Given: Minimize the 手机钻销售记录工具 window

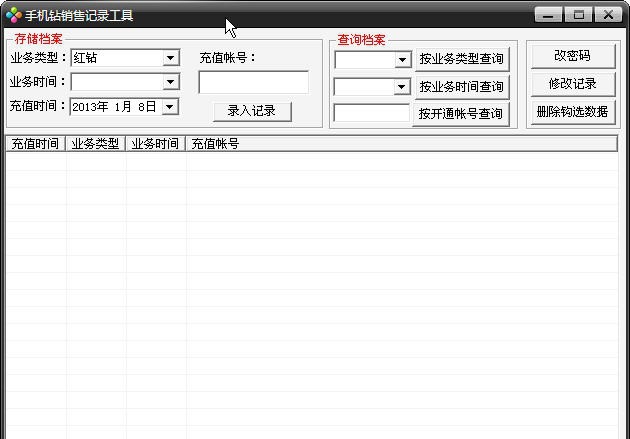Looking at the screenshot, I should 548,15.
